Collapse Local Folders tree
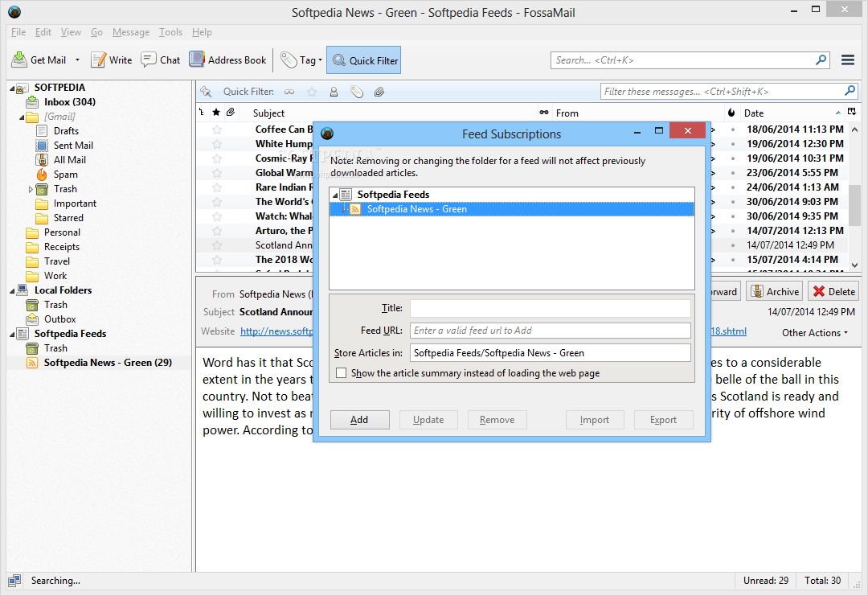The image size is (868, 596). (12, 291)
